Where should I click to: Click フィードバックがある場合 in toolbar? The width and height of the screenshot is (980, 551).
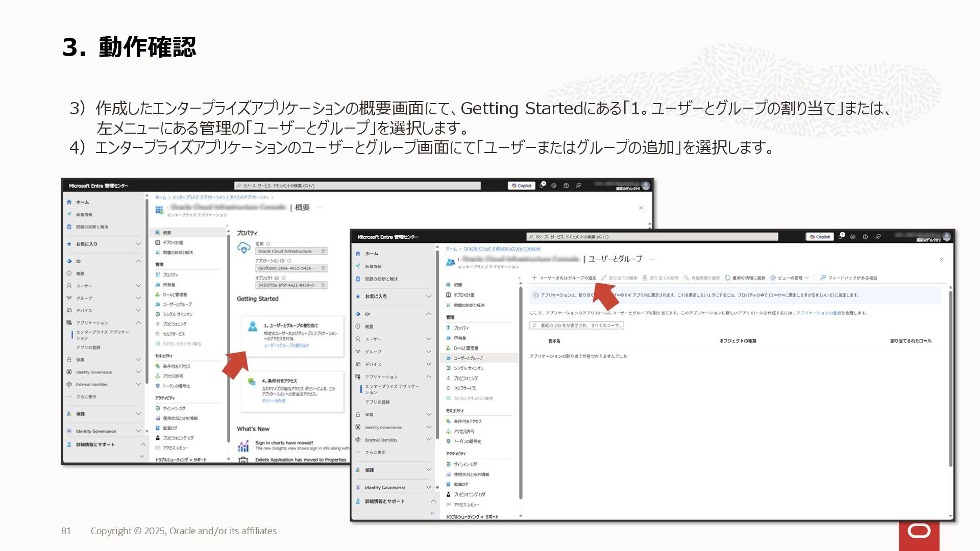tap(849, 278)
